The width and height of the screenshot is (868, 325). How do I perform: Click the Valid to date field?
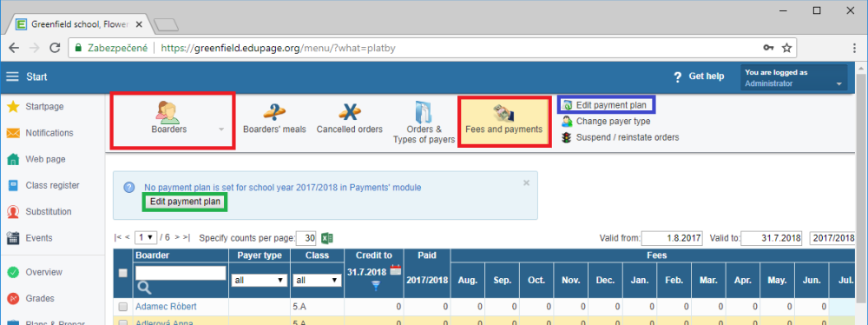[772, 238]
